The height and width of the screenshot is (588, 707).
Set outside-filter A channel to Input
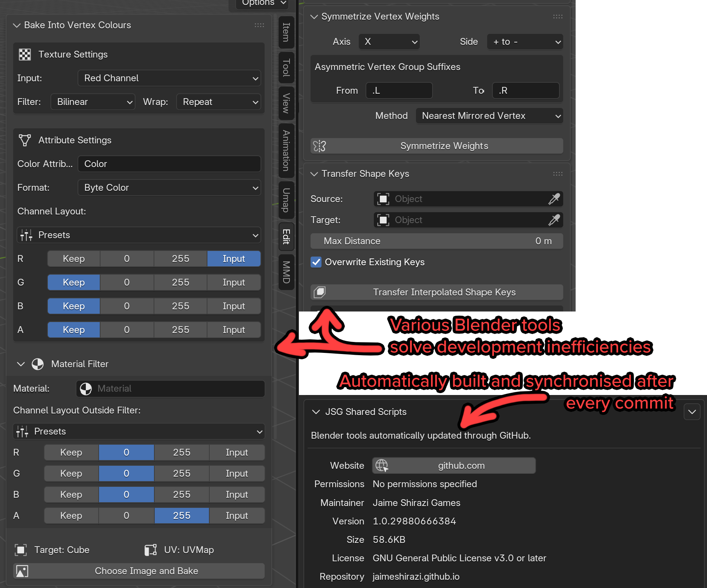click(237, 516)
